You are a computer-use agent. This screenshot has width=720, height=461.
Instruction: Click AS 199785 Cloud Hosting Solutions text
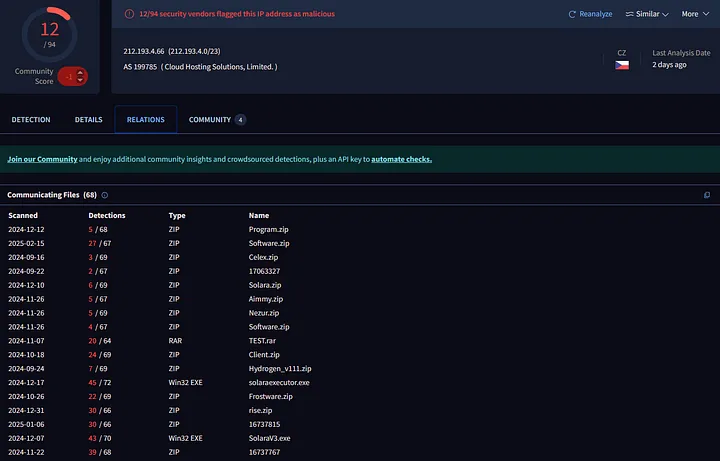[200, 67]
